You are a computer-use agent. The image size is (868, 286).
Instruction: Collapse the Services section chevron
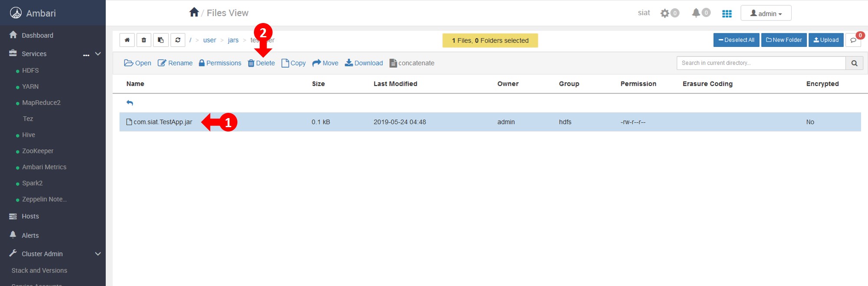pos(98,54)
